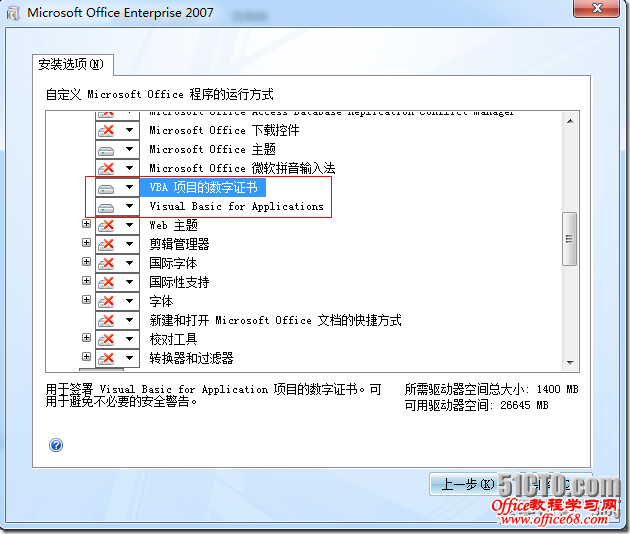Click unavailable icon beside 校对工具

point(106,339)
